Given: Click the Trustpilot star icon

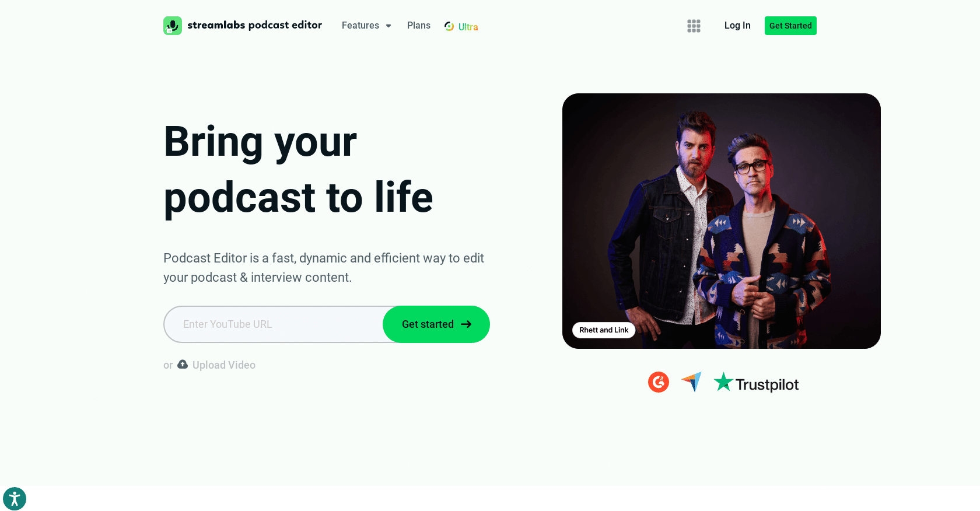Looking at the screenshot, I should (723, 381).
